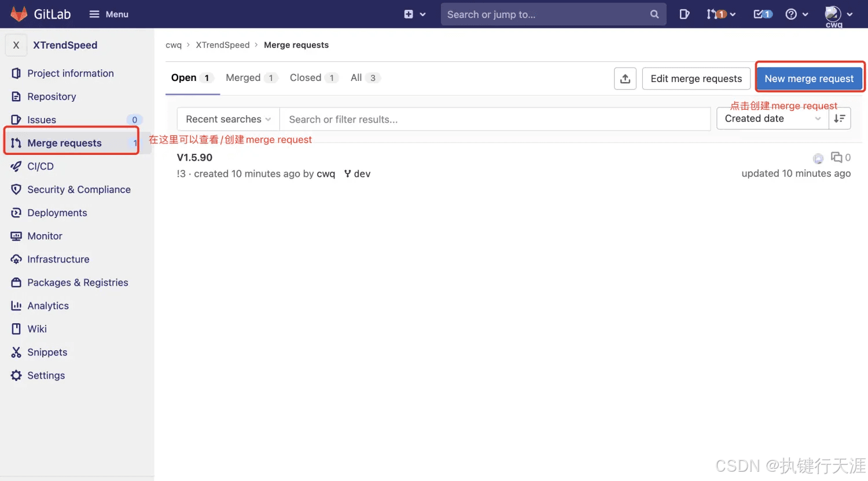Click the XTrendSpeed project avatar X

[16, 45]
